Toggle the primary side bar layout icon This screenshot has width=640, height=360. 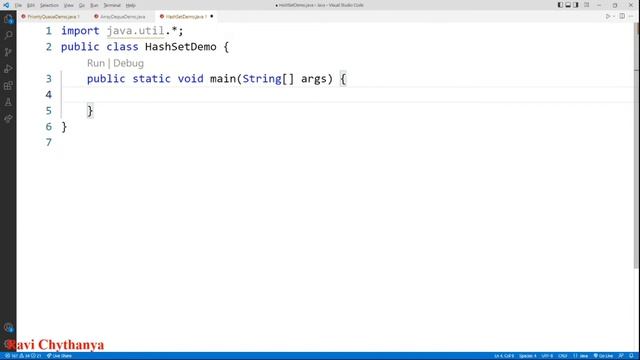560,5
